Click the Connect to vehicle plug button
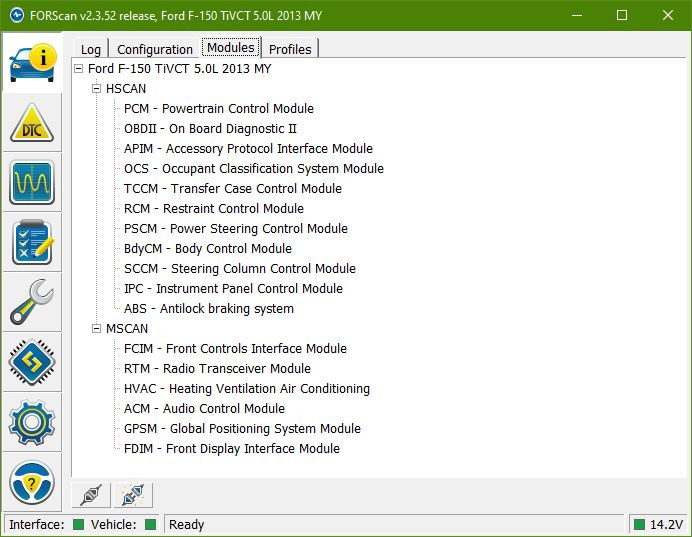692x537 pixels. (91, 495)
